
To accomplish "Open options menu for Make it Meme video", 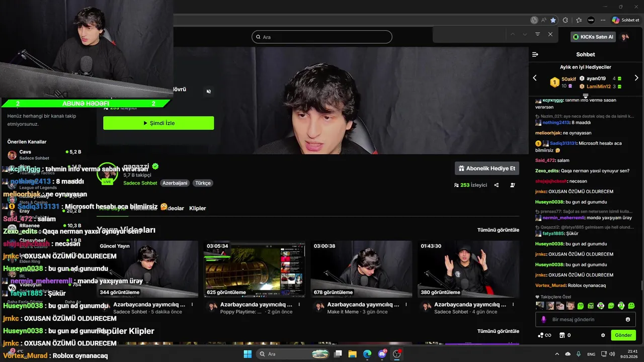I will pyautogui.click(x=406, y=305).
